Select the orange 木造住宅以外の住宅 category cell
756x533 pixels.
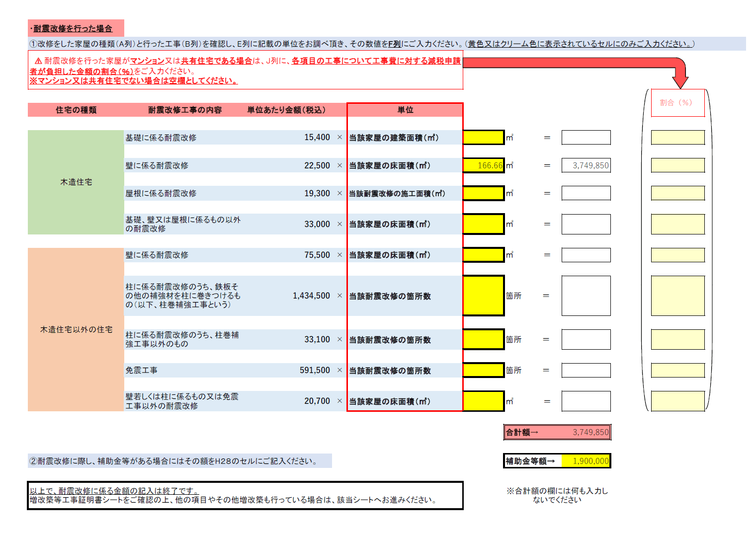click(76, 329)
